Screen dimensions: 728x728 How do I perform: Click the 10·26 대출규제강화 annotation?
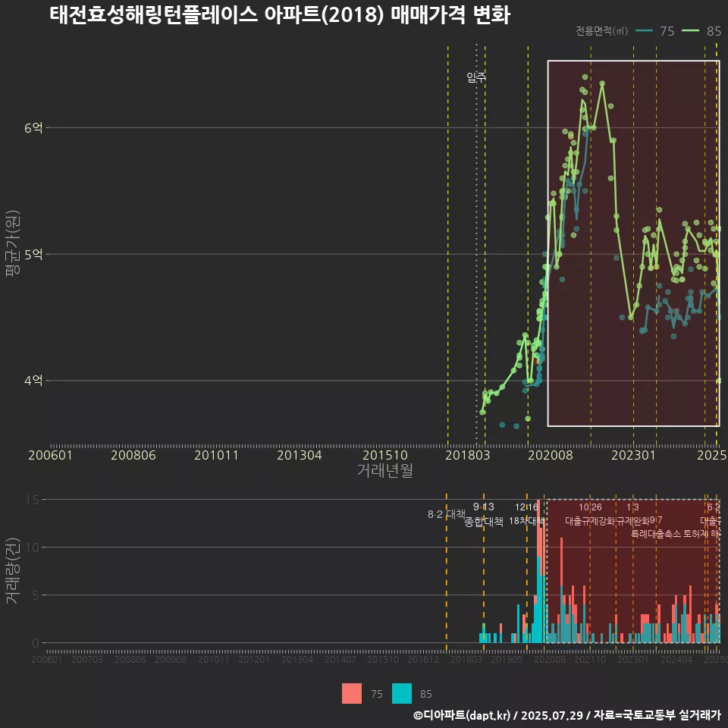[x=590, y=514]
